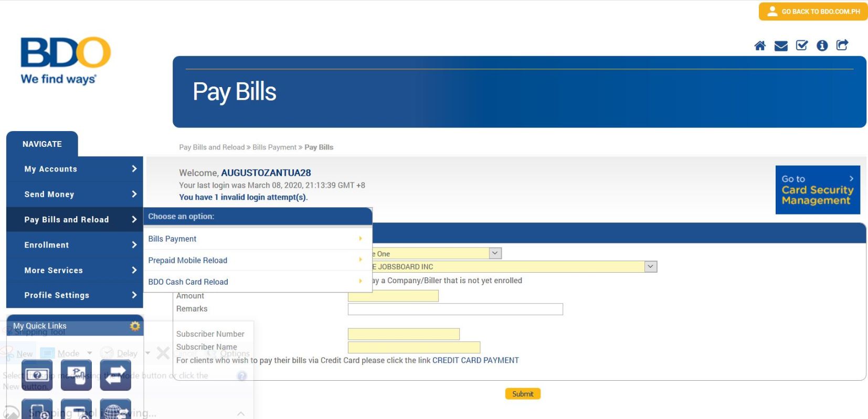Open the account dropdown showing 'One'
868x419 pixels.
point(495,253)
